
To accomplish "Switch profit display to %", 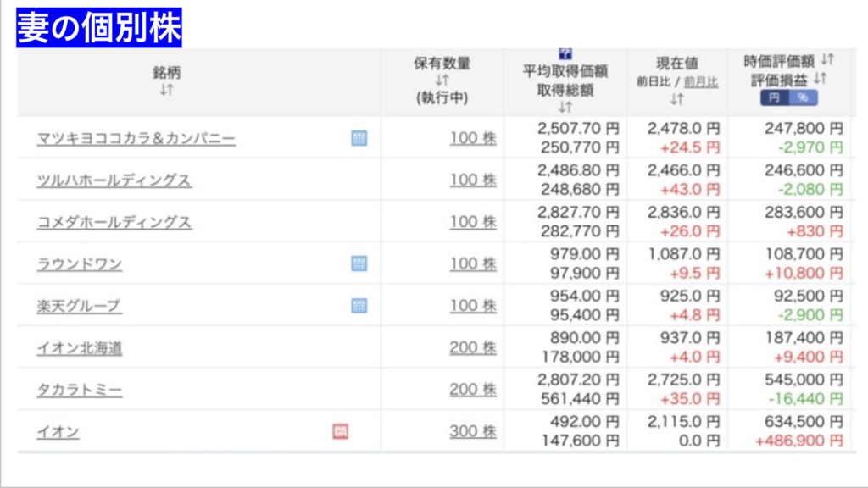I will pos(802,97).
